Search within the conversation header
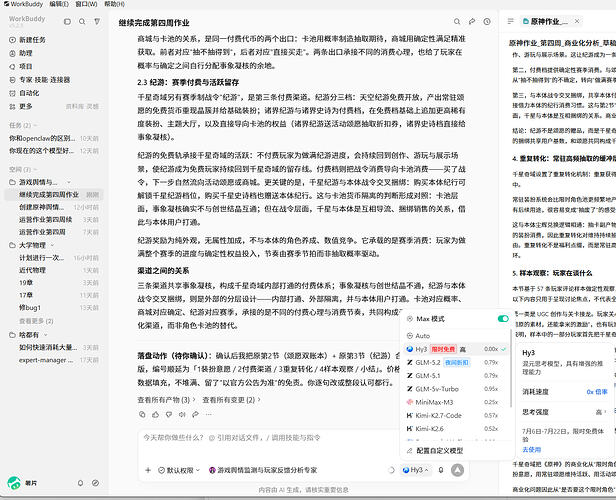616x500 pixels. [x=457, y=22]
